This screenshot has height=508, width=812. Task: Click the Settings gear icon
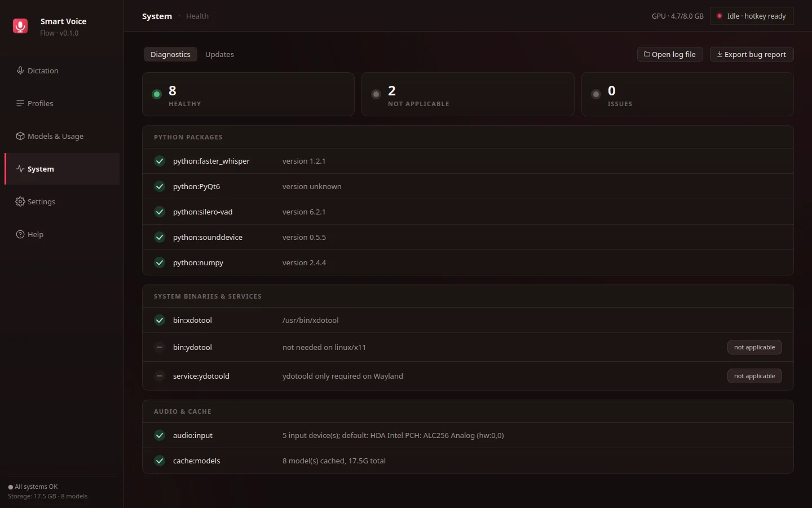click(x=20, y=202)
